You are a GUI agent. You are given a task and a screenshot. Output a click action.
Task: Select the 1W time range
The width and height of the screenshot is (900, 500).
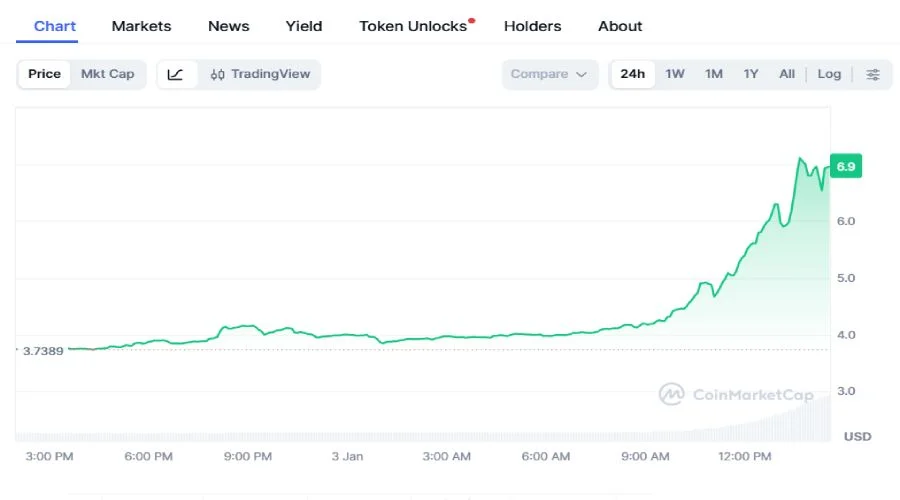click(x=675, y=74)
